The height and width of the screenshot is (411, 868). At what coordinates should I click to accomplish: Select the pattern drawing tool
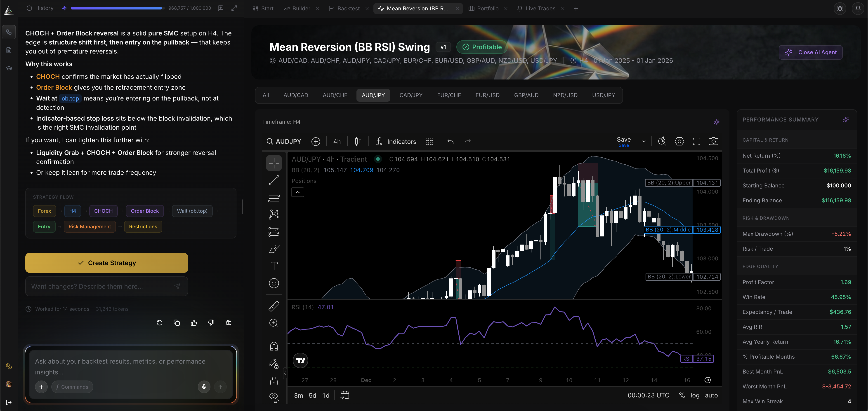pyautogui.click(x=274, y=215)
